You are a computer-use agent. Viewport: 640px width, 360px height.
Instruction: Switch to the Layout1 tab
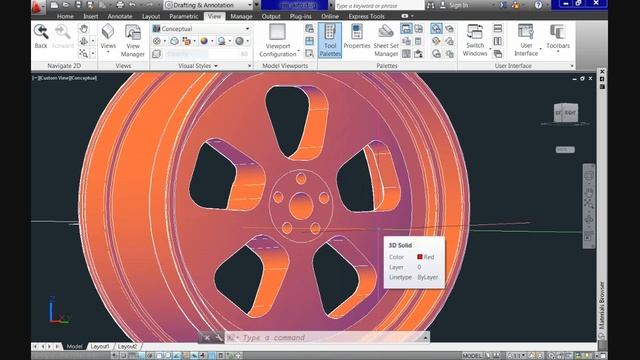[x=100, y=346]
